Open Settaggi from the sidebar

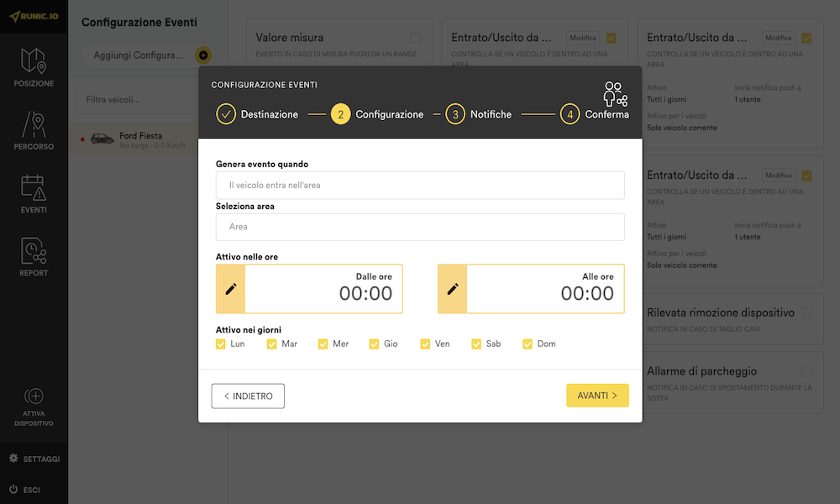click(34, 459)
